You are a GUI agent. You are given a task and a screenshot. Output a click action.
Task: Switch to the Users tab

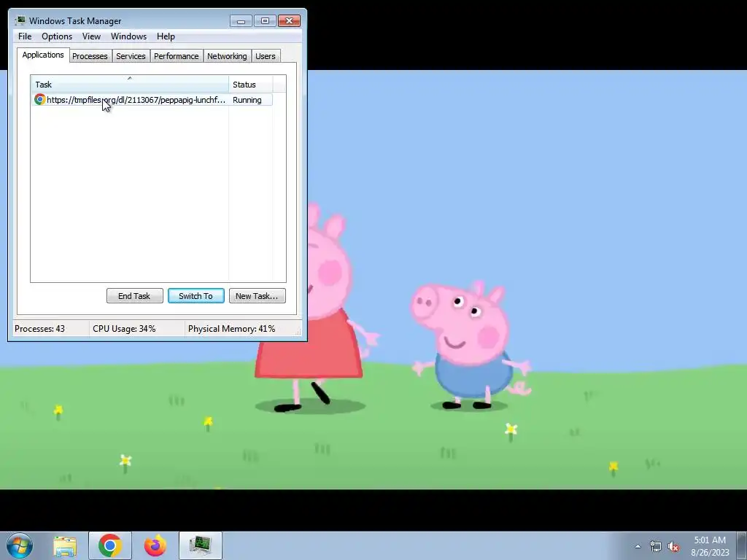click(266, 56)
